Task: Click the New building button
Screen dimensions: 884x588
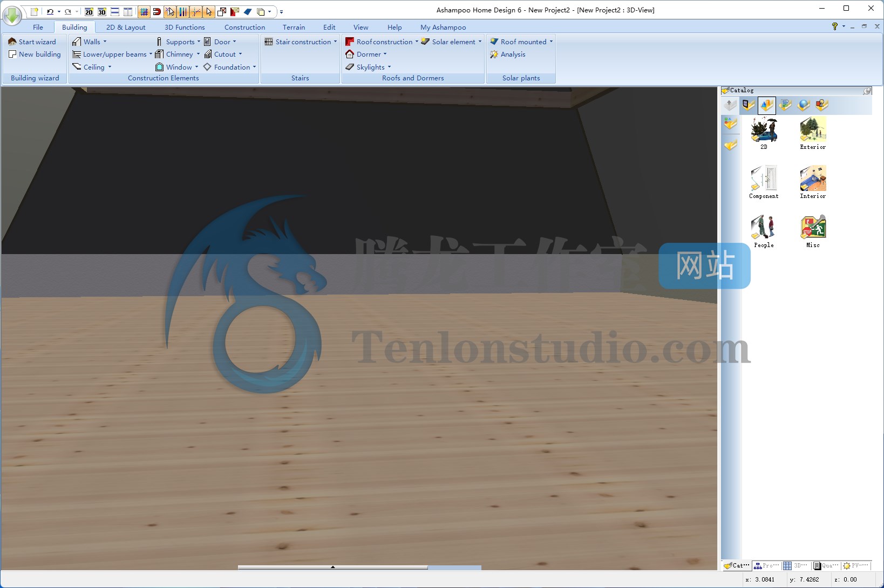Action: click(x=35, y=54)
